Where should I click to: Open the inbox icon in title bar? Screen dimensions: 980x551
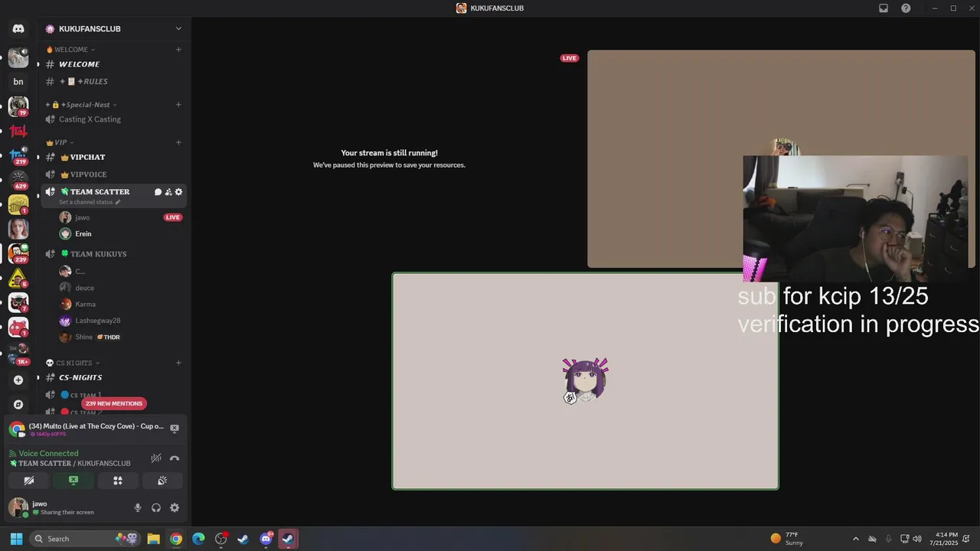click(x=884, y=8)
